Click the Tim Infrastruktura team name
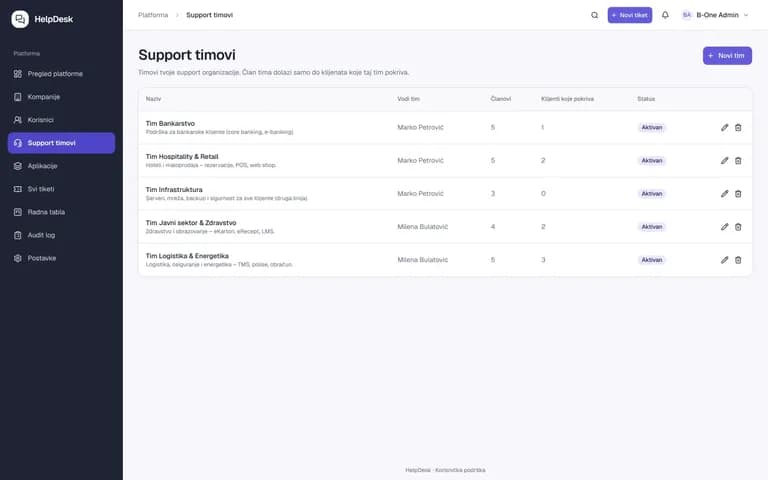 coord(174,190)
